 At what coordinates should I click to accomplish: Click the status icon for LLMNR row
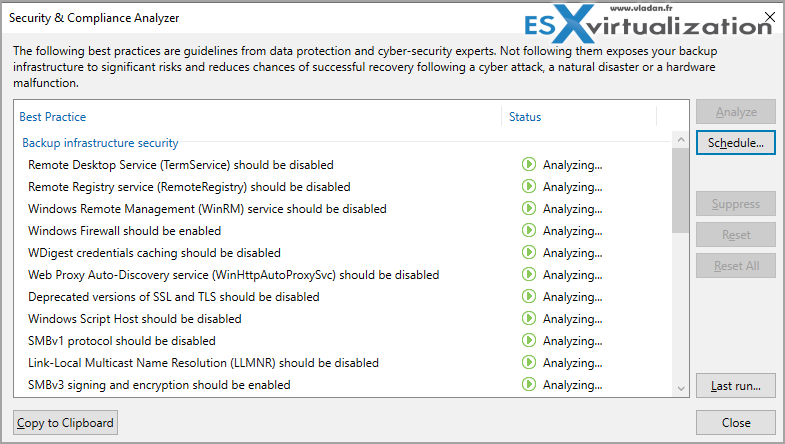click(529, 362)
